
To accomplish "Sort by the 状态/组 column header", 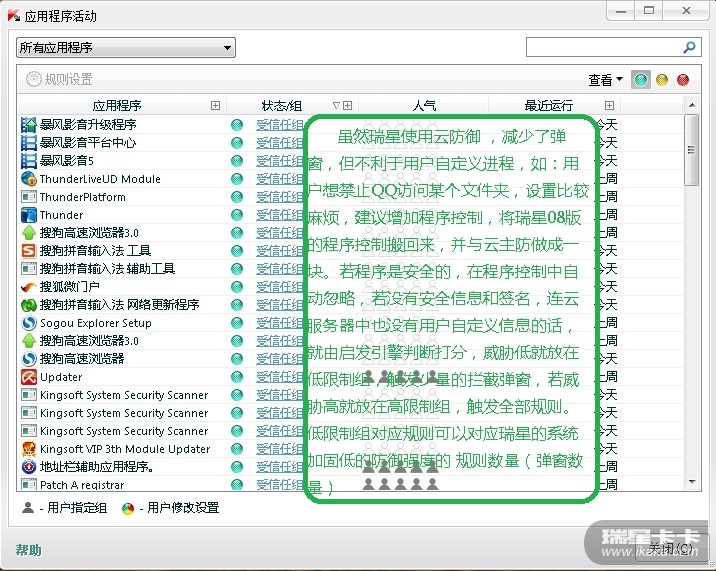I will (281, 106).
